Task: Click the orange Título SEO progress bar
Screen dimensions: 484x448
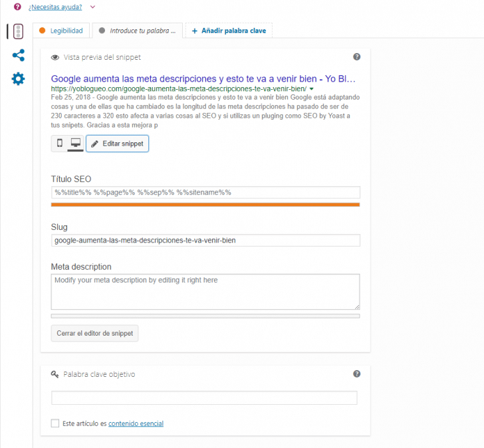Action: click(x=205, y=205)
